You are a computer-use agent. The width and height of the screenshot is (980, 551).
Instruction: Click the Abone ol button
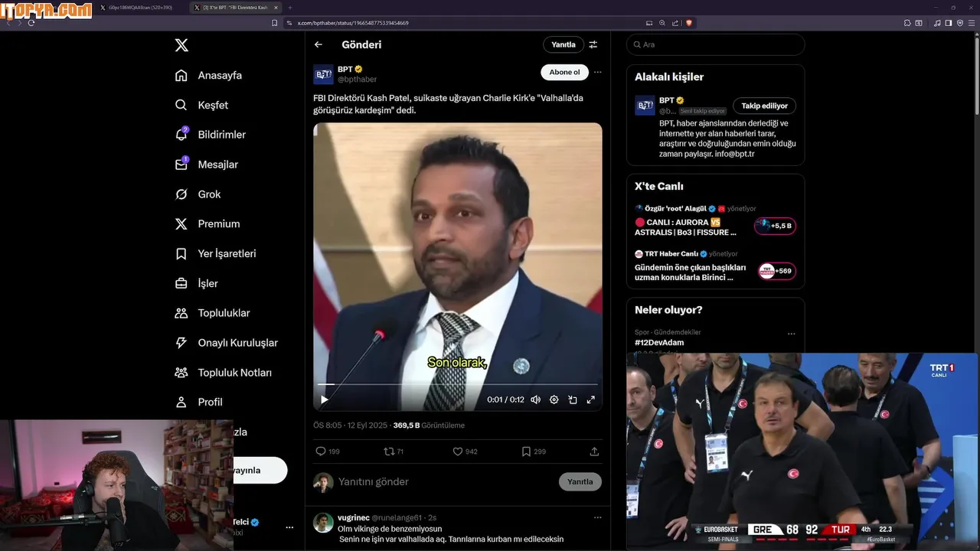pos(564,72)
